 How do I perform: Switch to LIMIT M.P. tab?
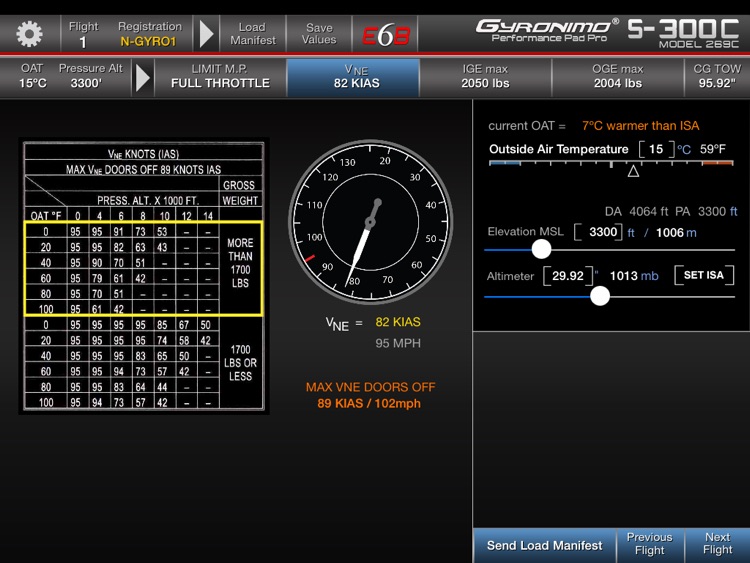220,77
